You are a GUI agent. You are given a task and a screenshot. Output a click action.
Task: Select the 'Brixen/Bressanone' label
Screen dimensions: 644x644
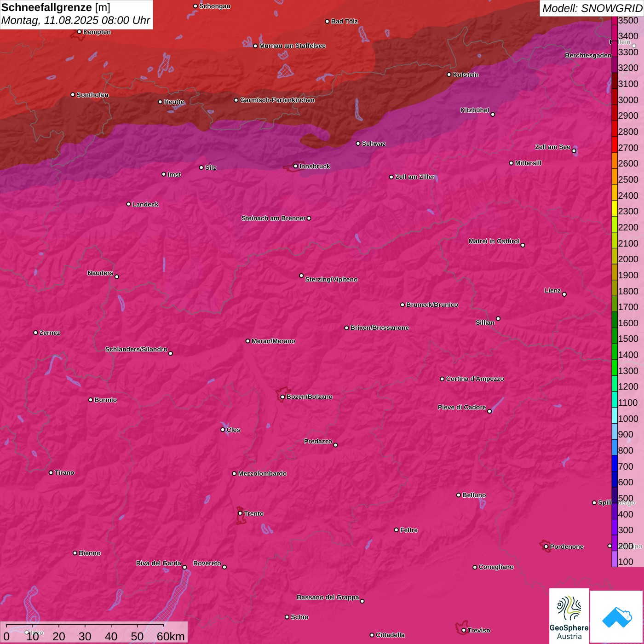point(379,328)
